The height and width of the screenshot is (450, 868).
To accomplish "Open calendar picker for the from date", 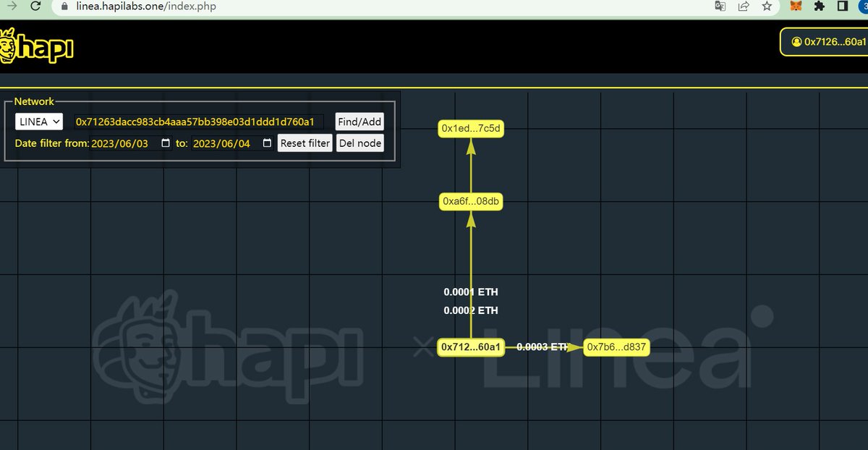I will tap(166, 143).
